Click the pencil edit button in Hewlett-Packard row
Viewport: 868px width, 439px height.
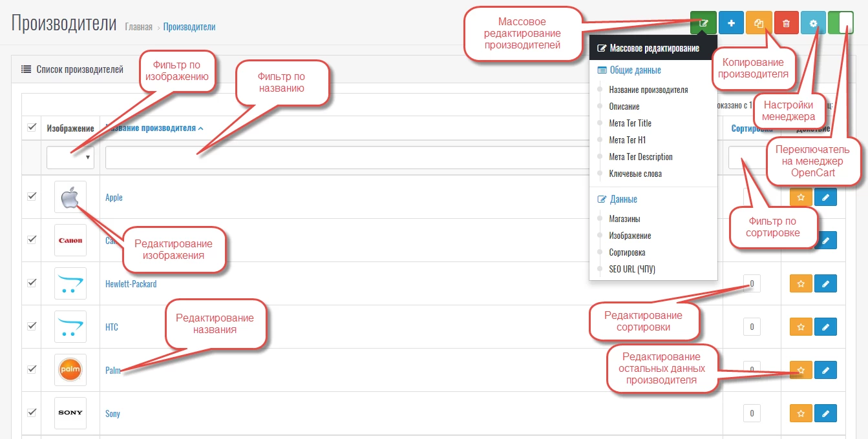[825, 283]
